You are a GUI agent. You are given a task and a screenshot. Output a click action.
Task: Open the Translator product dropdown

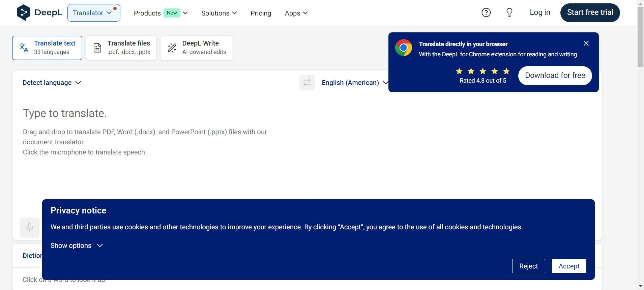pyautogui.click(x=93, y=13)
